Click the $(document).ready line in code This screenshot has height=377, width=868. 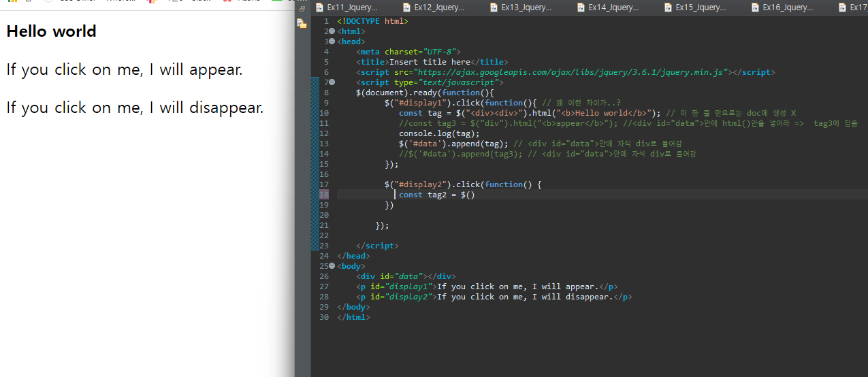[x=424, y=93]
